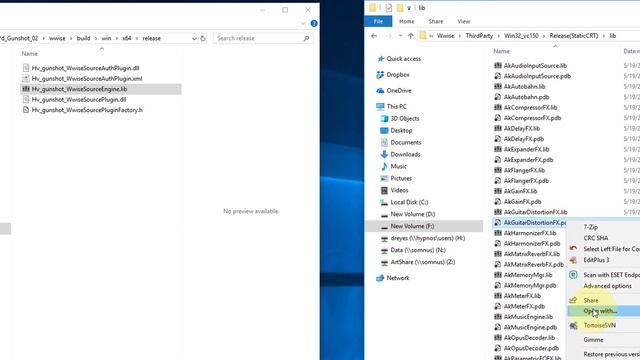Select the AkMusicEngine.lib file
This screenshot has width=640, height=360.
pyautogui.click(x=528, y=317)
